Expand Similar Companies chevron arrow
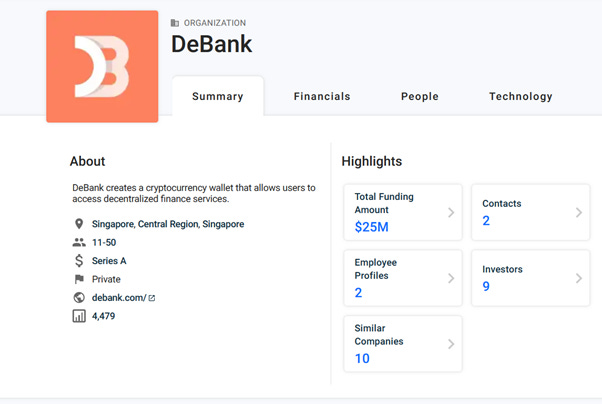 (451, 344)
